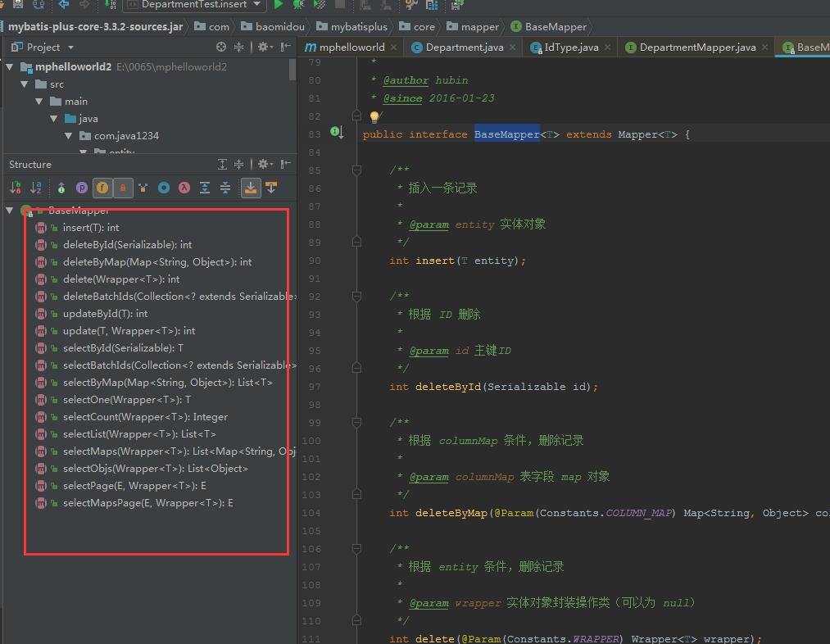Toggle Show Lambdas (pink lambda icon)
Screen dimensions: 830x644
coord(184,188)
